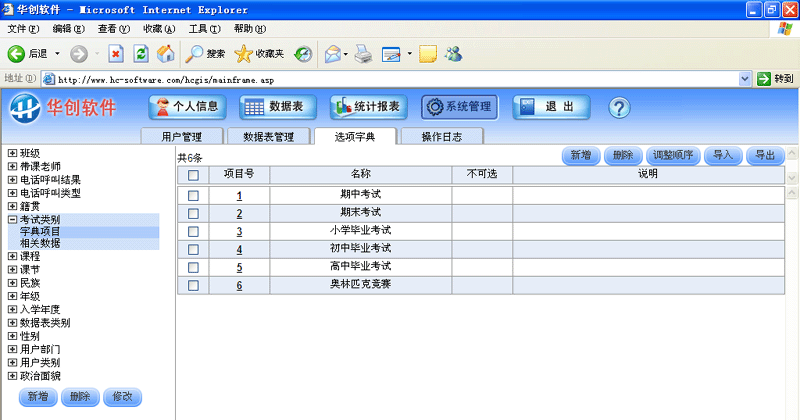This screenshot has width=800, height=420.
Task: Click the 选项字典 active tab
Action: [x=356, y=136]
